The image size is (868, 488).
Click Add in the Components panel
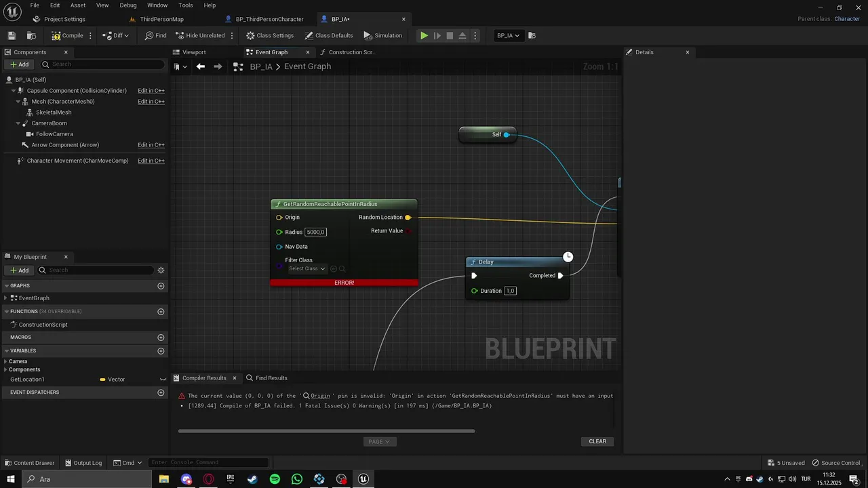pyautogui.click(x=20, y=64)
